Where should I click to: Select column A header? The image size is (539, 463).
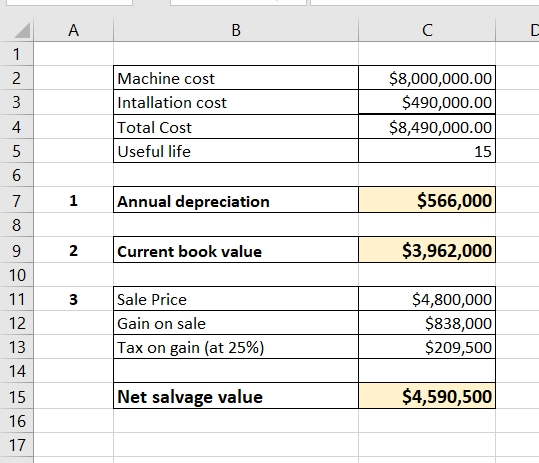pos(74,30)
